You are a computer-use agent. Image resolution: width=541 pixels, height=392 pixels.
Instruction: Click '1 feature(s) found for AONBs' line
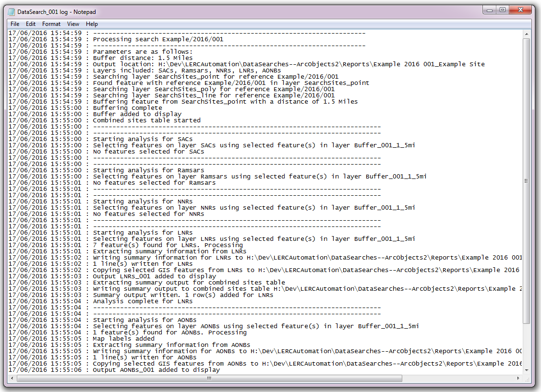[x=128, y=333]
